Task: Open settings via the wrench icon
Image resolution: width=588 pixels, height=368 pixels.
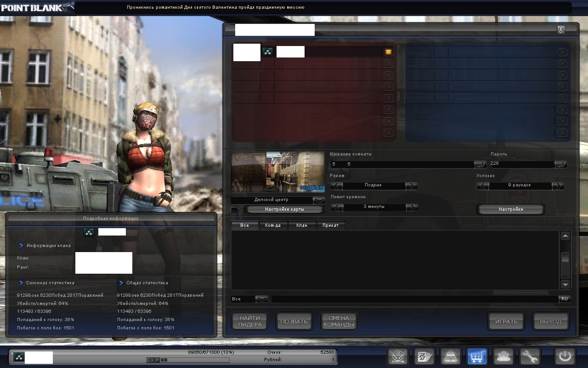Action: [x=530, y=356]
